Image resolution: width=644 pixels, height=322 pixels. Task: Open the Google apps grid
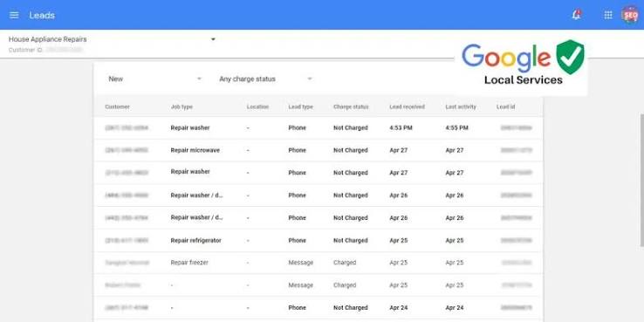click(x=608, y=15)
